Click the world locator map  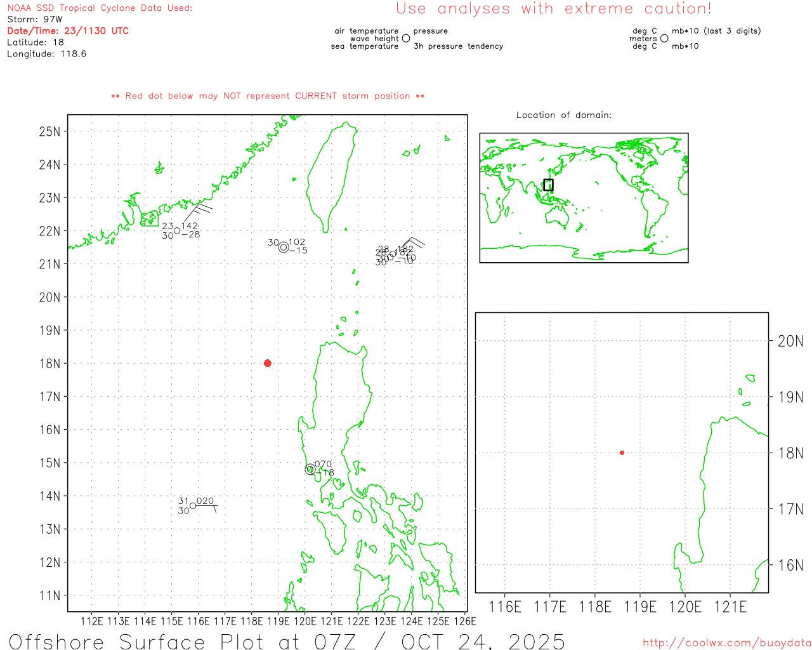584,198
